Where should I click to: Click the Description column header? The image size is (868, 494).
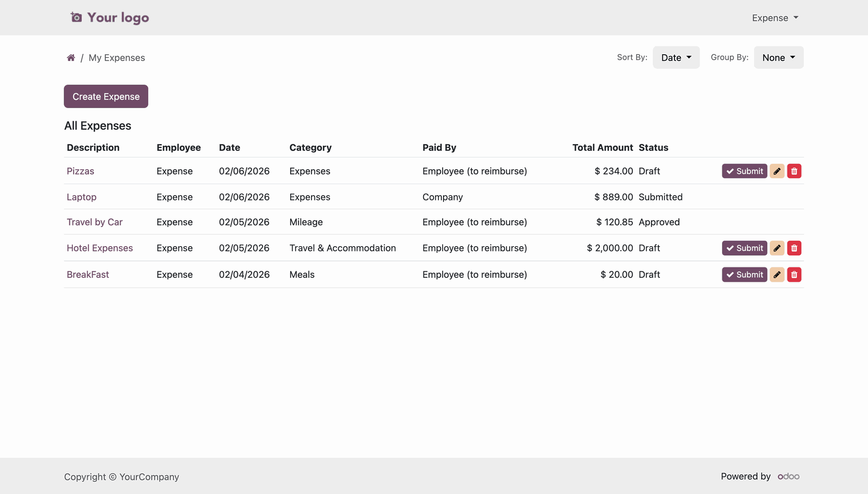pyautogui.click(x=93, y=147)
